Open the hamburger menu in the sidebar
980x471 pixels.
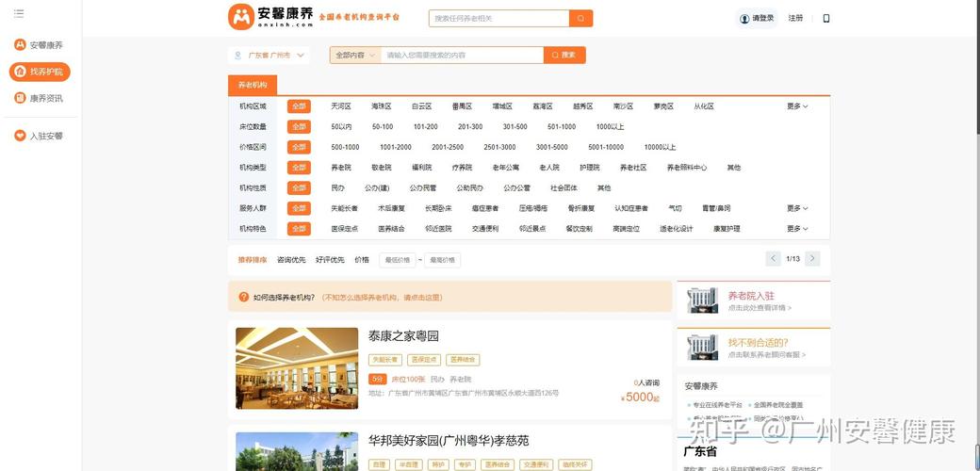[x=19, y=13]
